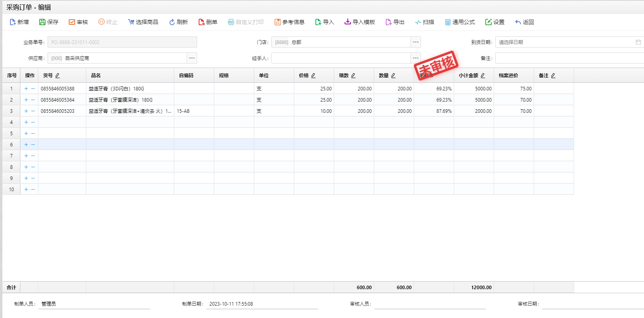
Task: Click into the 经手人 input field
Action: pyautogui.click(x=341, y=58)
